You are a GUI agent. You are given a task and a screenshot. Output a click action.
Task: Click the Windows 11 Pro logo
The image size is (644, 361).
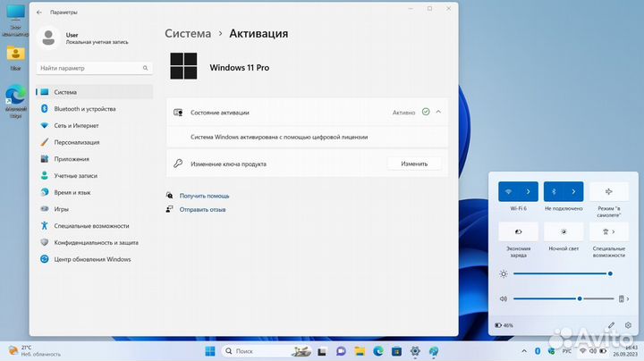[183, 65]
